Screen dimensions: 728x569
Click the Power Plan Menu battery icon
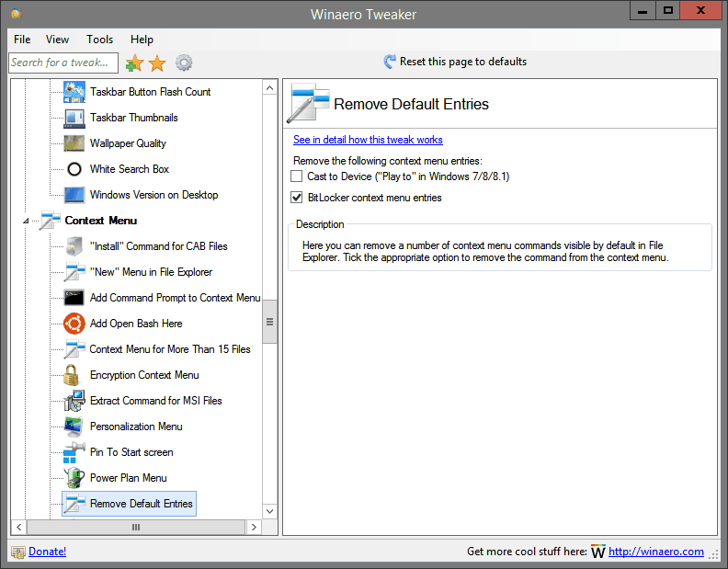[74, 478]
